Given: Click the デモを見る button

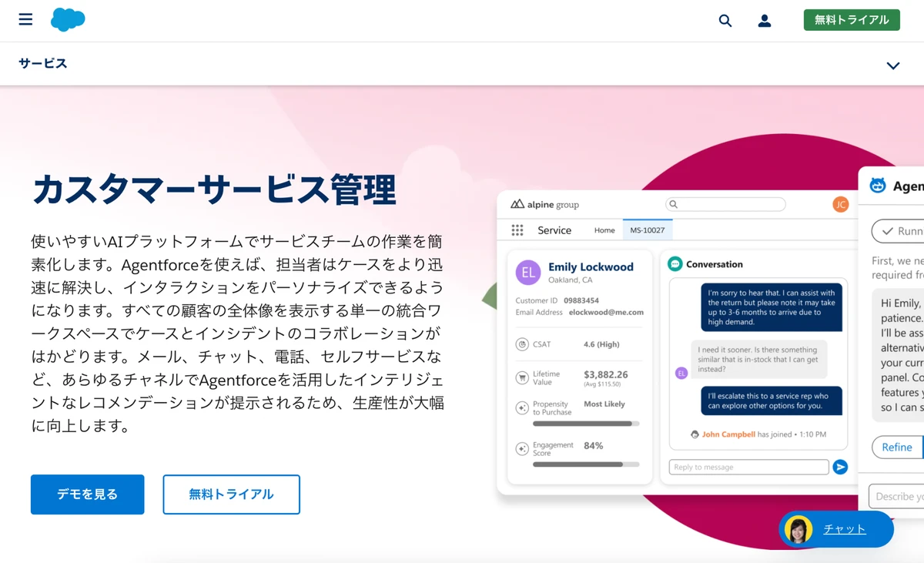Looking at the screenshot, I should pyautogui.click(x=88, y=494).
